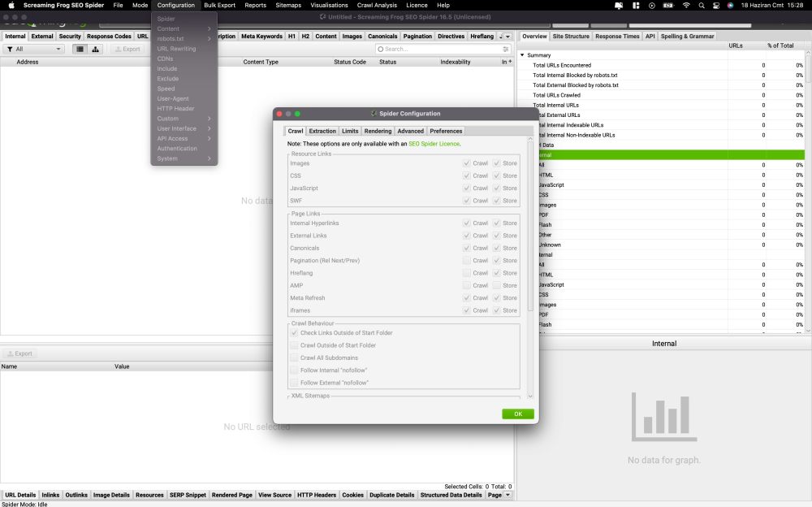The height and width of the screenshot is (507, 812).
Task: Open the Visualisations menu
Action: click(329, 5)
